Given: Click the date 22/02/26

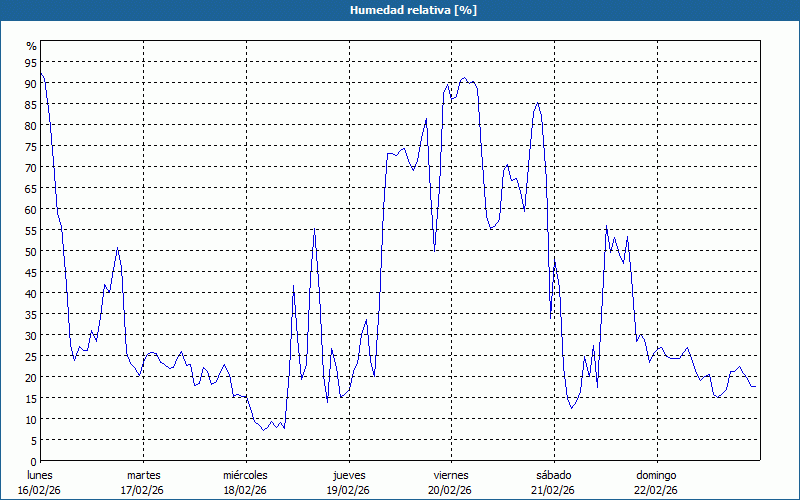Looking at the screenshot, I should pyautogui.click(x=656, y=490).
